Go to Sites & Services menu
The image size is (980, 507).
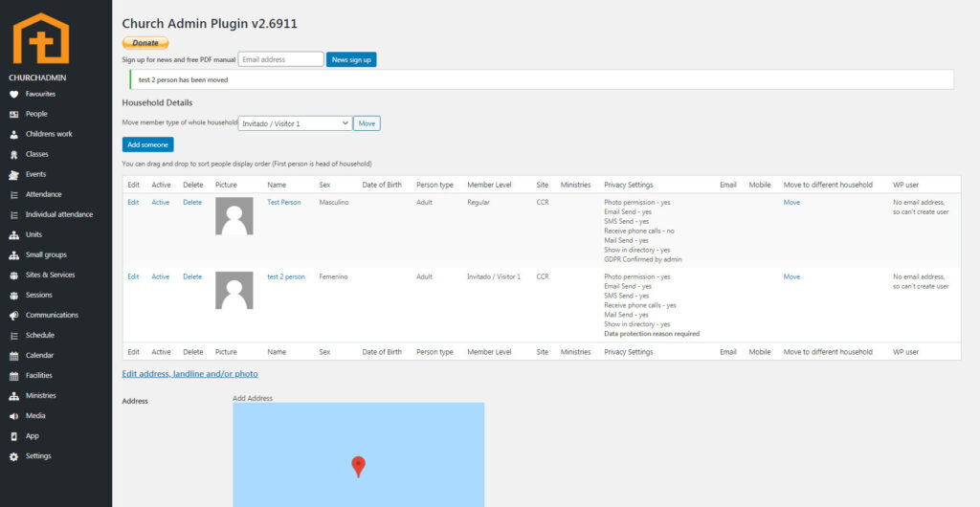point(49,275)
